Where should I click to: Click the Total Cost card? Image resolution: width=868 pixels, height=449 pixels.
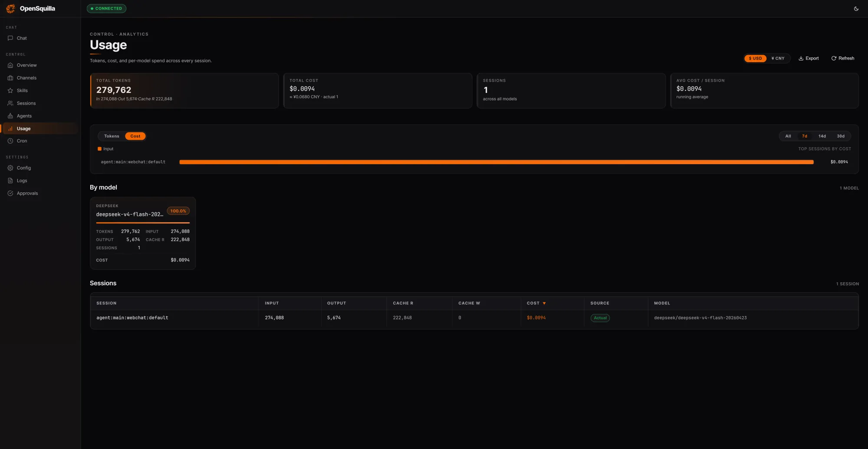coord(378,90)
